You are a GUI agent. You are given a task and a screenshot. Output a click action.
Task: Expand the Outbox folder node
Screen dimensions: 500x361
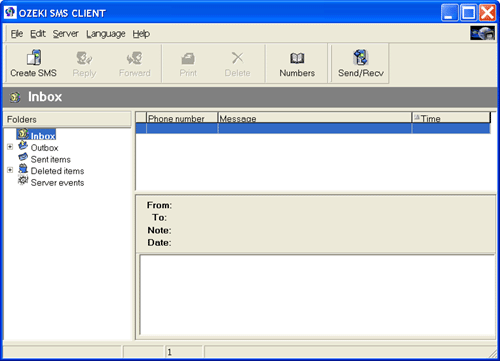coord(10,147)
